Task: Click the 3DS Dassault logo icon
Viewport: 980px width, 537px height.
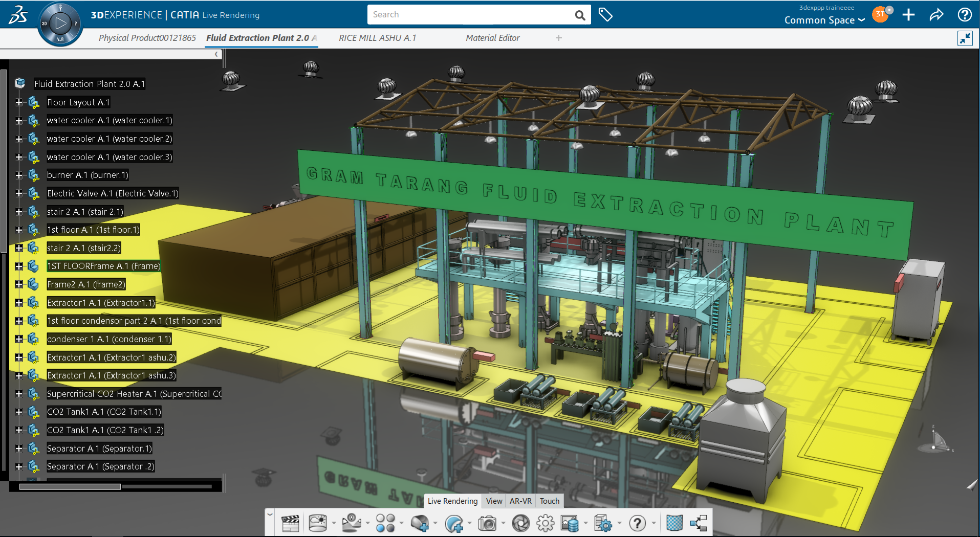Action: pyautogui.click(x=18, y=15)
